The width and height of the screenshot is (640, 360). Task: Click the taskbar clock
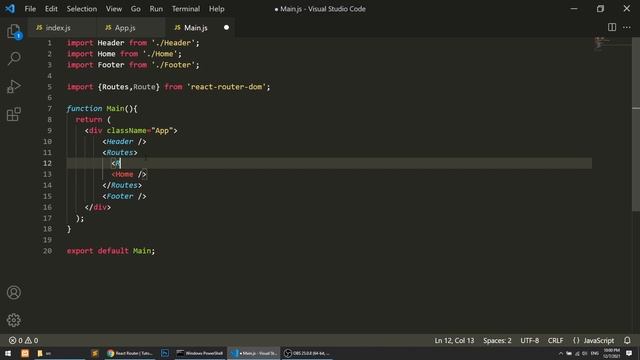611,353
